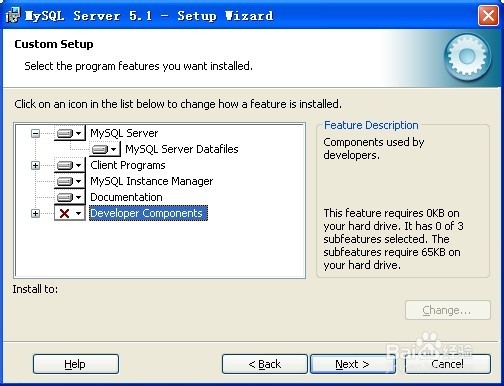Open the MySQL Instance Manager install-state dropdown
Screen dimensions: 504x386
pos(70,181)
